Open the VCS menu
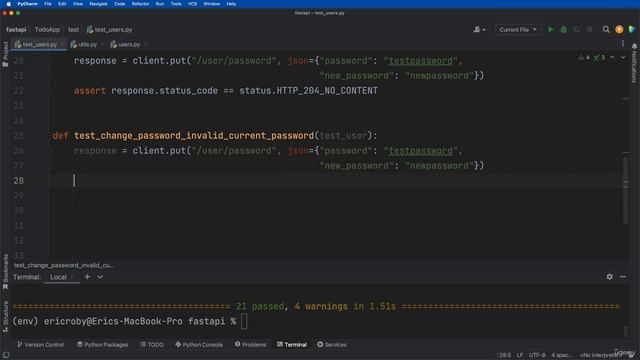 point(192,4)
